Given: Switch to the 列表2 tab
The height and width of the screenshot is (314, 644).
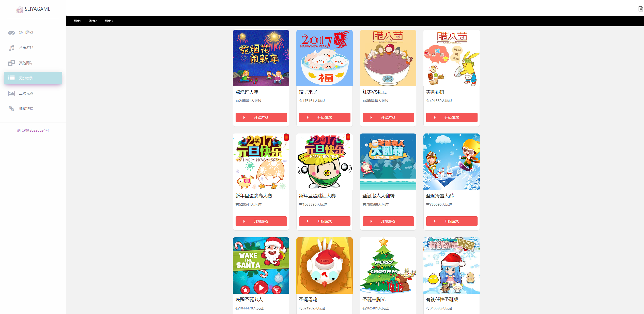Looking at the screenshot, I should click(93, 21).
